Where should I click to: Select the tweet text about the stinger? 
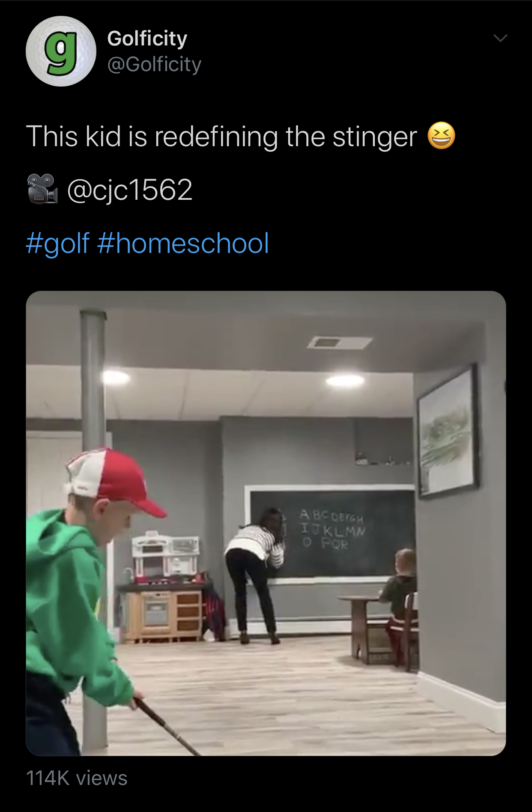click(x=221, y=137)
